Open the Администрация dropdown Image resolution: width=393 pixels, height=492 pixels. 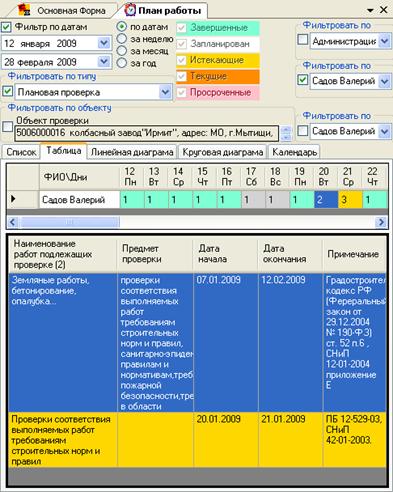(x=384, y=41)
